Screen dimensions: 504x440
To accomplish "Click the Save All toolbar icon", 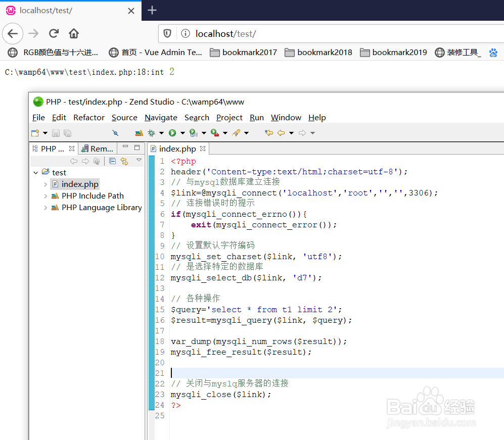I will (x=68, y=133).
